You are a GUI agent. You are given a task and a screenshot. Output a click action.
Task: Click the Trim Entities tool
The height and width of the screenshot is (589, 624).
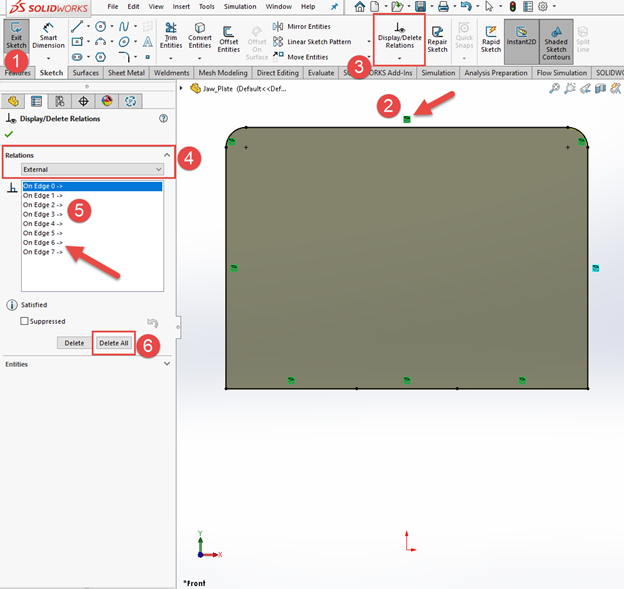(171, 36)
